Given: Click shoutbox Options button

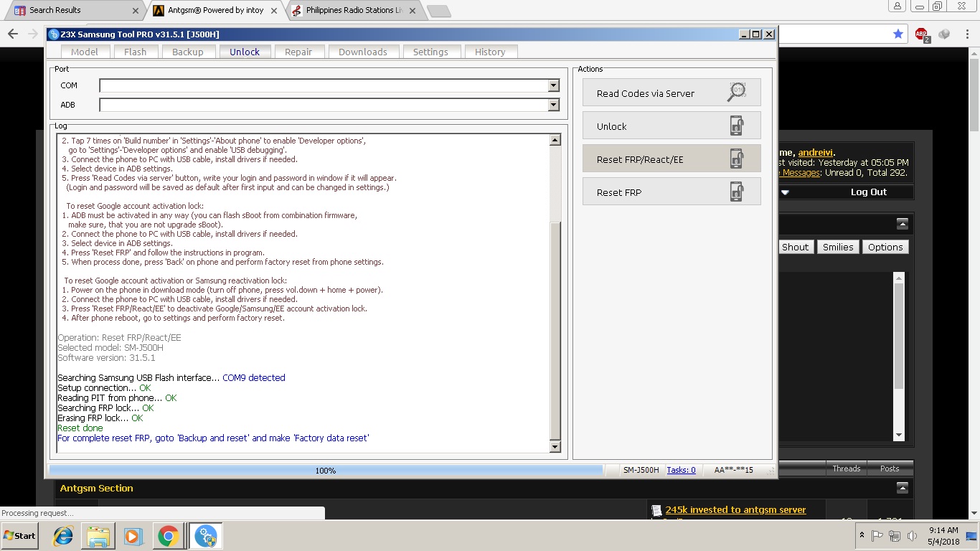Looking at the screenshot, I should pos(885,247).
